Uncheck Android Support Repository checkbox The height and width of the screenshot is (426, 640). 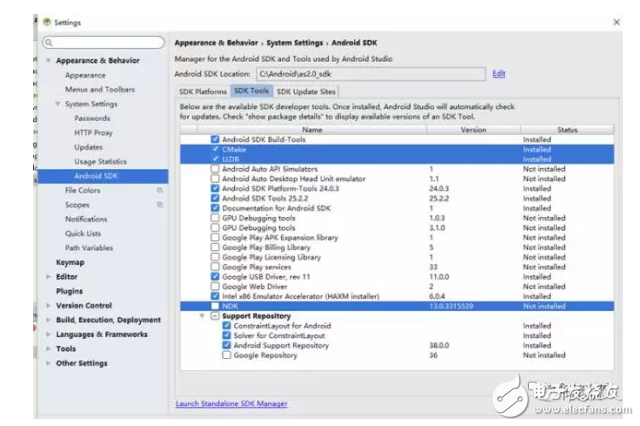226,345
